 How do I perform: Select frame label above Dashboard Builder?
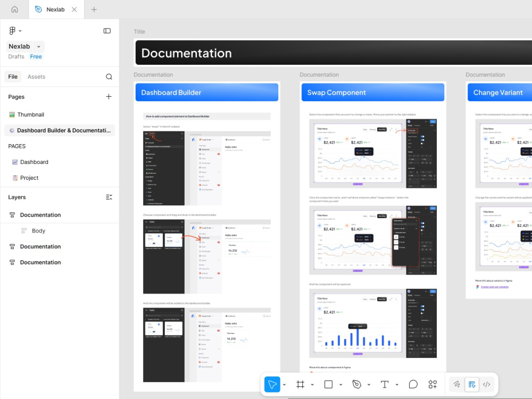tap(153, 74)
